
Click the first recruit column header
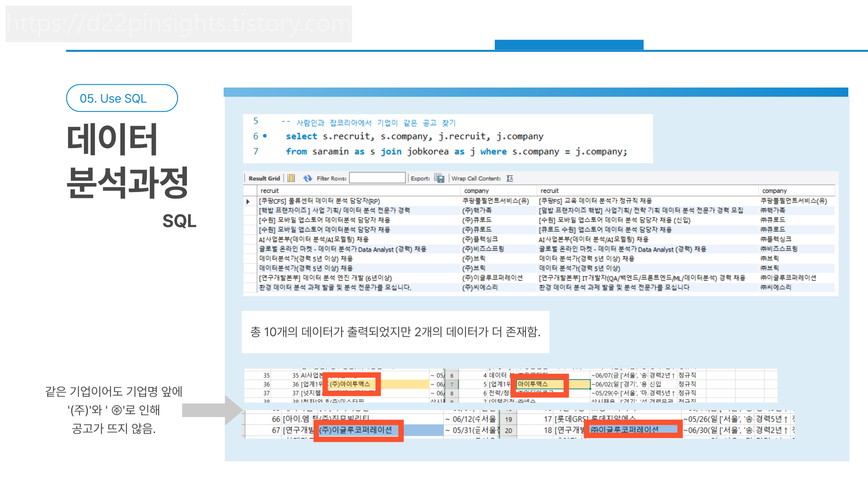click(x=270, y=191)
